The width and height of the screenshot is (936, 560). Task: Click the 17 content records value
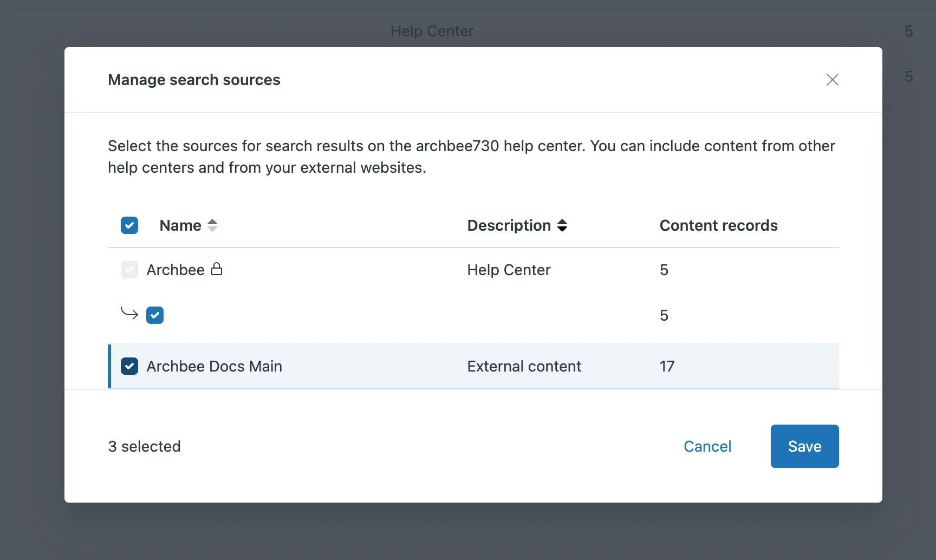tap(667, 366)
